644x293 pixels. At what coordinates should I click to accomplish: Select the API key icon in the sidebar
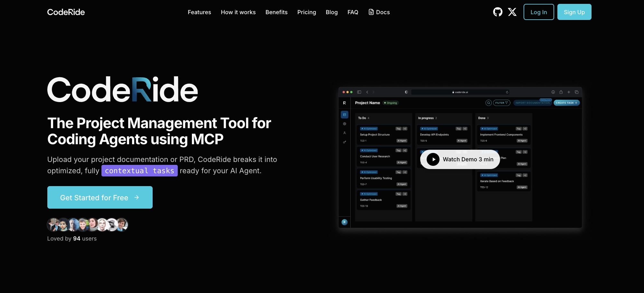(x=344, y=142)
